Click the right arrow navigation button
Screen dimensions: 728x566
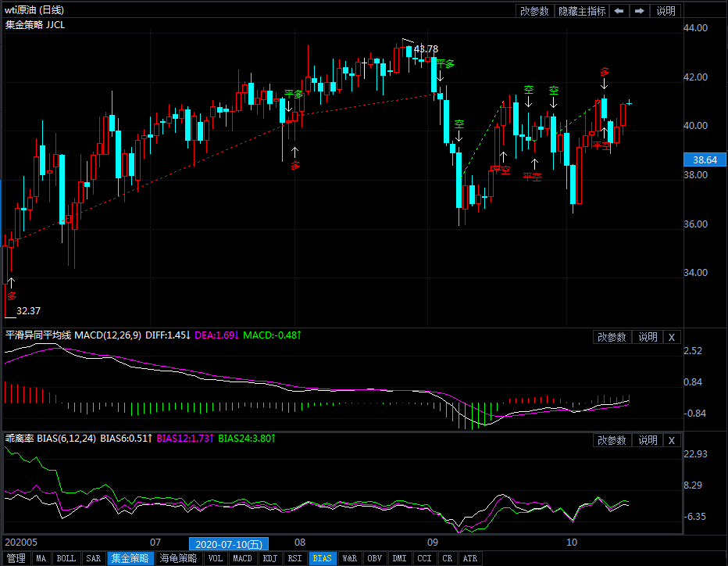[x=640, y=11]
